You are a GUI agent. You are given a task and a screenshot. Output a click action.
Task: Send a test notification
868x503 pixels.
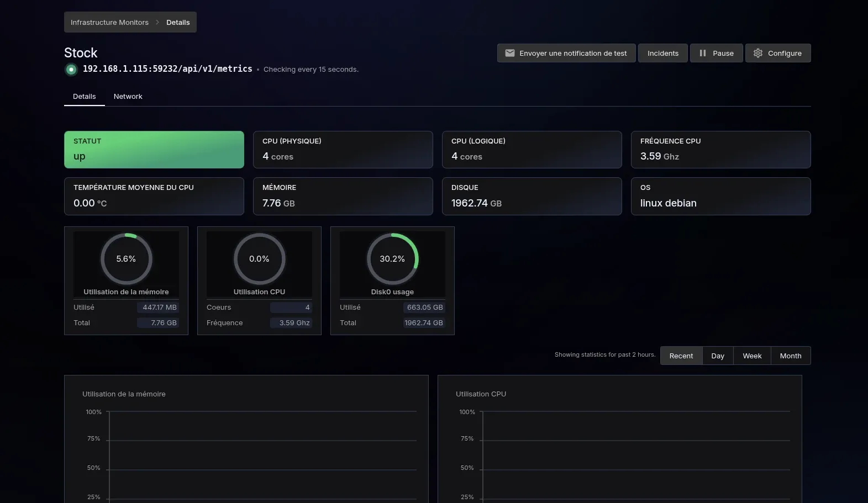pos(572,53)
